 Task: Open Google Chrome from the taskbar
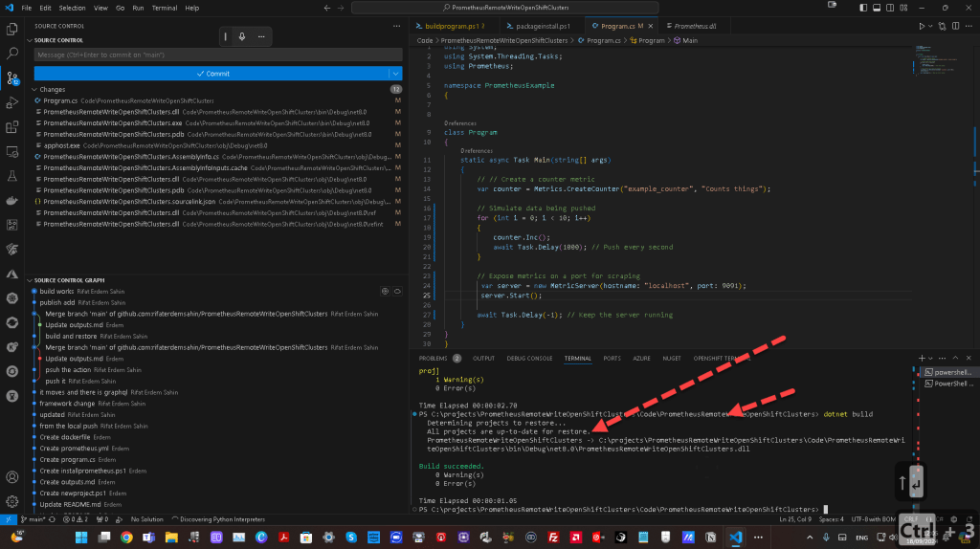(x=126, y=538)
